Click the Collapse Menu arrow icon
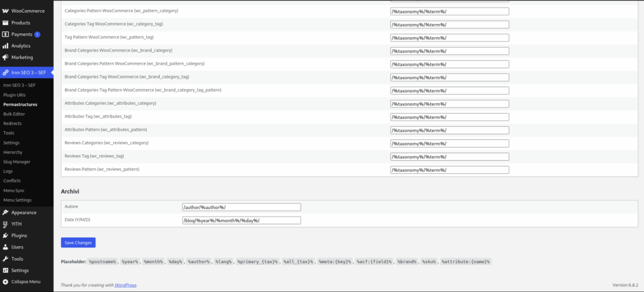Image resolution: width=644 pixels, height=292 pixels. [5, 282]
